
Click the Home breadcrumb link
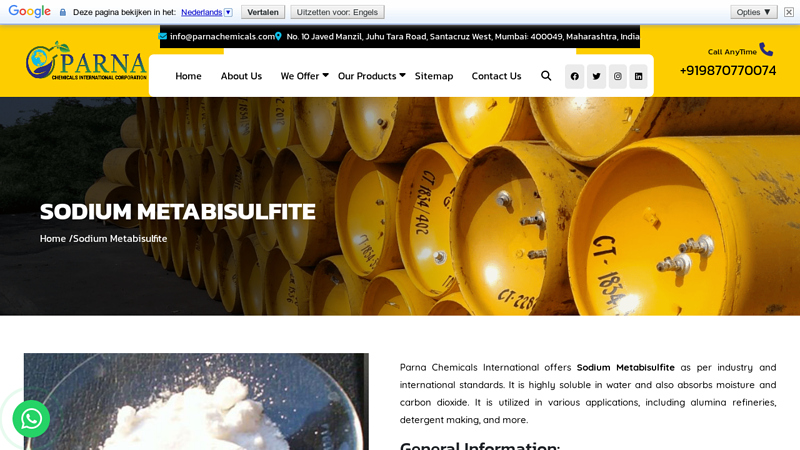(x=53, y=239)
